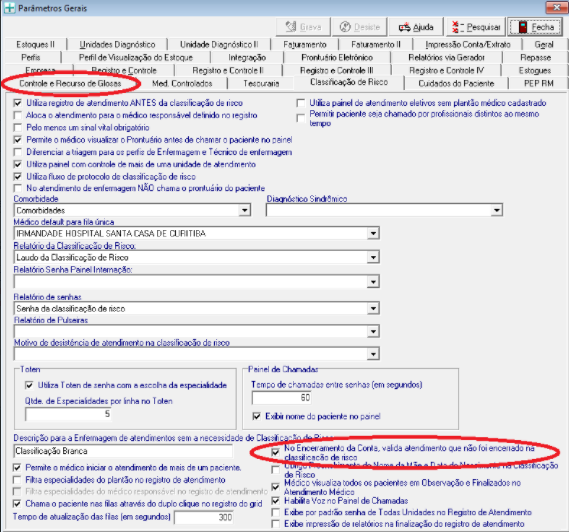Toggle 'Exibir nome do paciente no painel'
569x532 pixels.
[x=257, y=416]
